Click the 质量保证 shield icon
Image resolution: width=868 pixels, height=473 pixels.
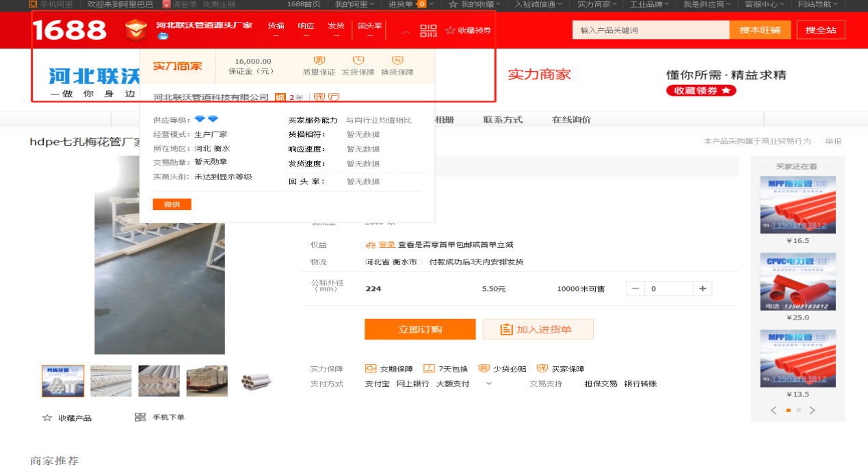[x=319, y=60]
